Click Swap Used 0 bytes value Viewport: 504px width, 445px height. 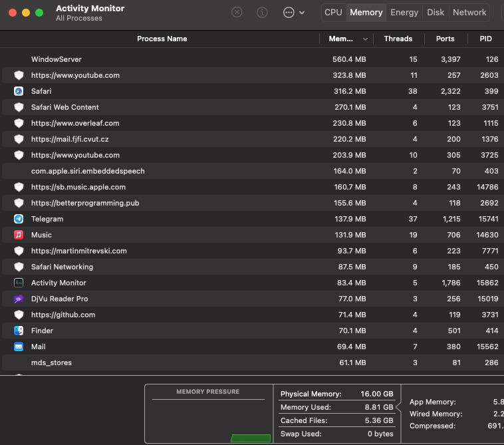point(380,434)
